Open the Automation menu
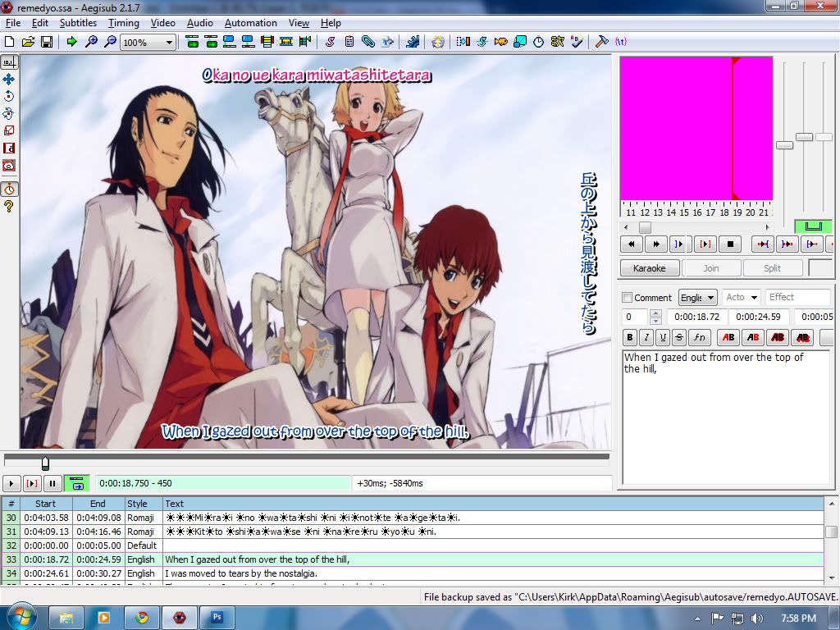 point(250,23)
